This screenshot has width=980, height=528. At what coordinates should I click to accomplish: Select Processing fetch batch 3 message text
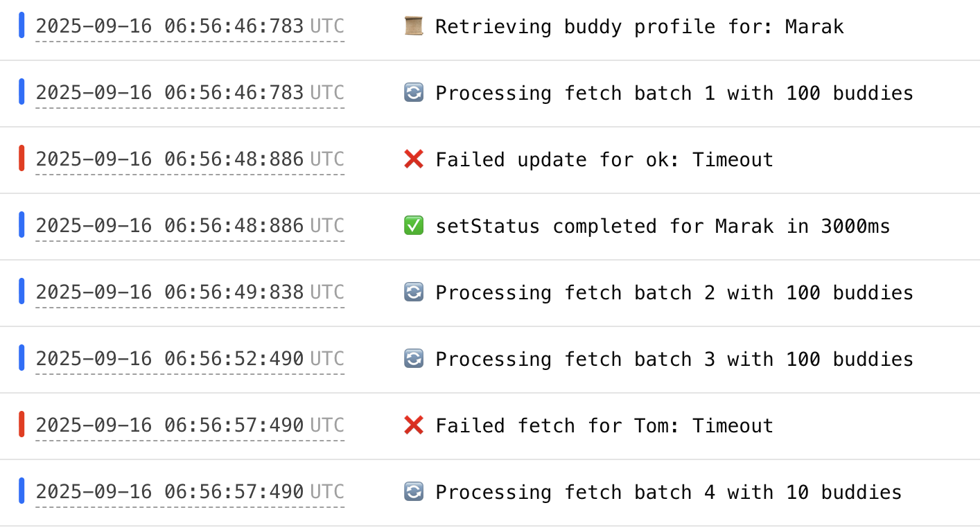674,360
